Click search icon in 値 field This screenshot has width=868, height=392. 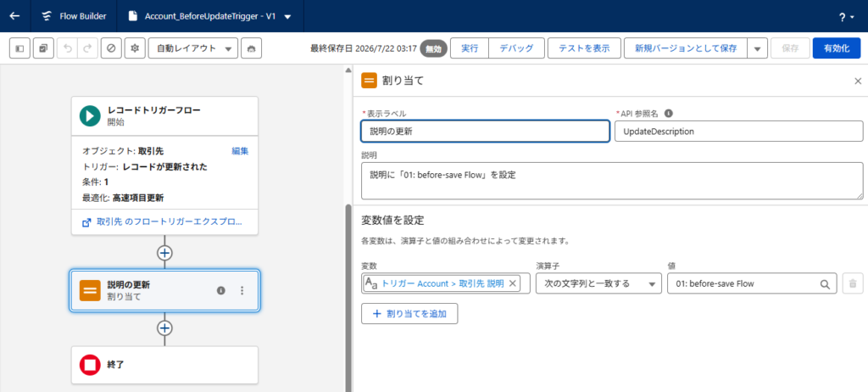coord(825,284)
